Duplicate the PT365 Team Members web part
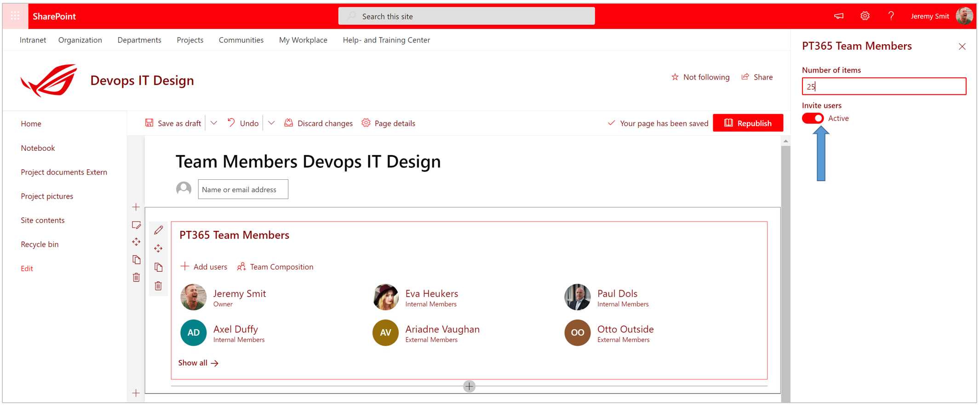This screenshot has width=980, height=406. [158, 267]
